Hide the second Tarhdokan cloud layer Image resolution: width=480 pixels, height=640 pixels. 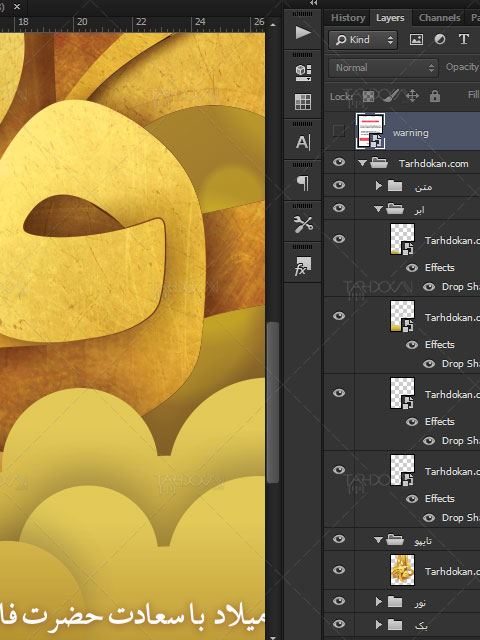[339, 316]
